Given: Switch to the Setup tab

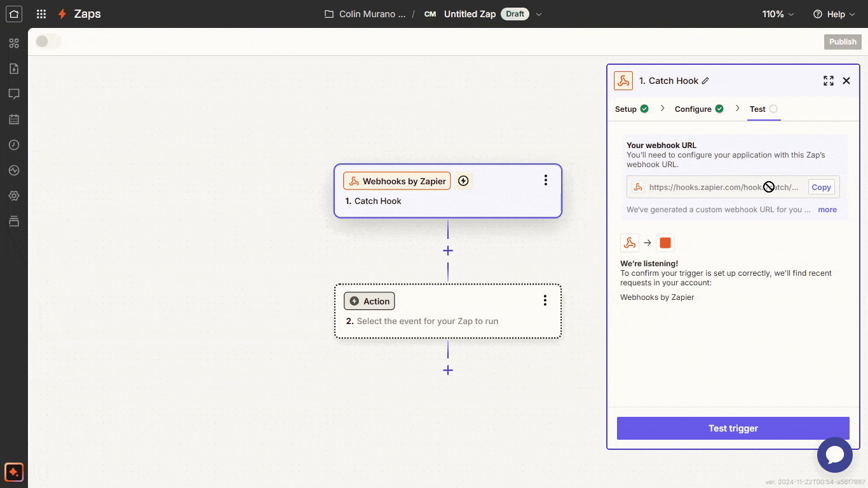Looking at the screenshot, I should coord(632,109).
